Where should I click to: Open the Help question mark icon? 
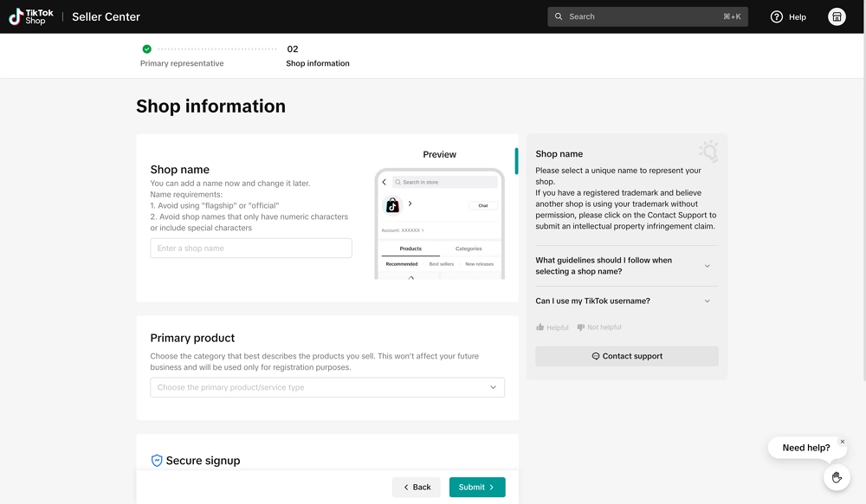[777, 16]
